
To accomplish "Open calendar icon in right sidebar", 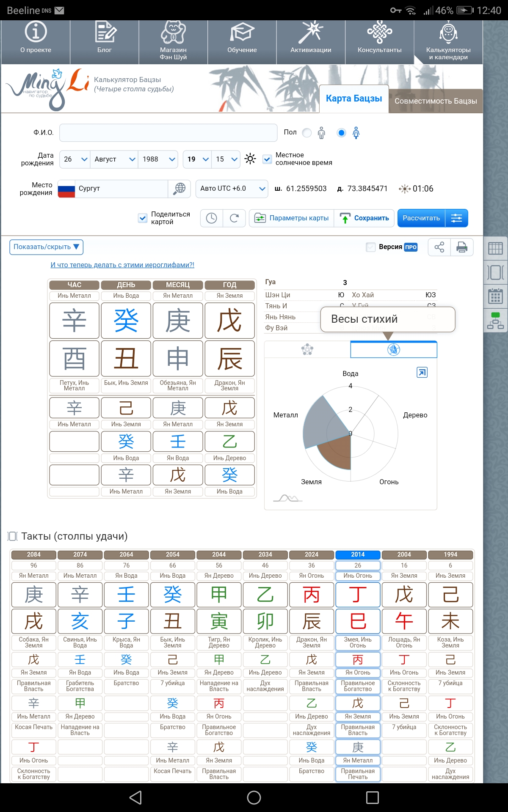I will (495, 296).
